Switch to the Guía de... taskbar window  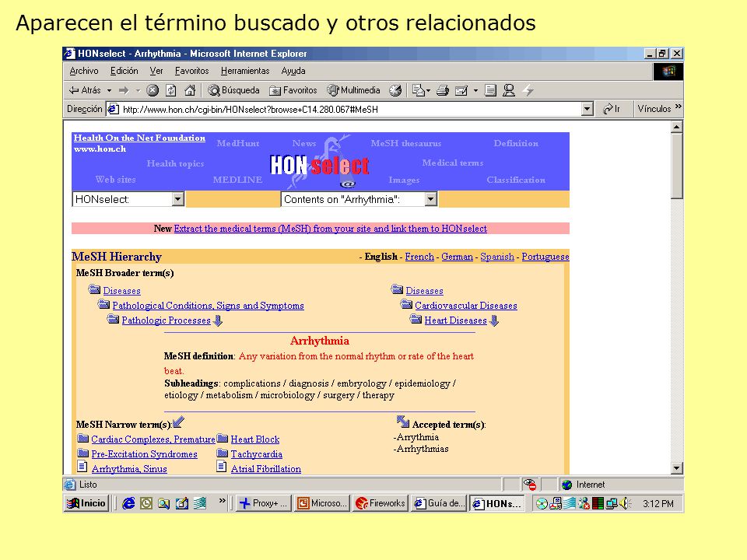(439, 503)
